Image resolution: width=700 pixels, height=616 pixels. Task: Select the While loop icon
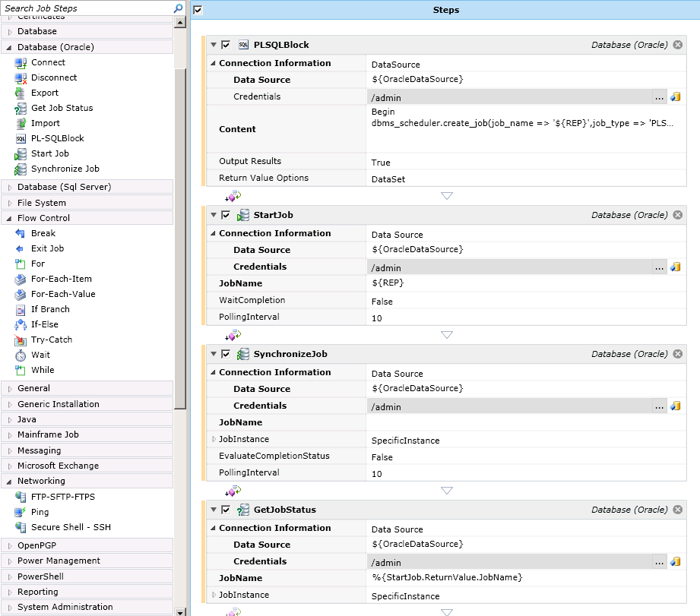coord(21,370)
